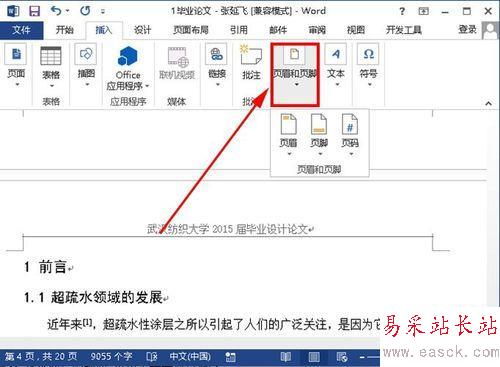The height and width of the screenshot is (367, 500).
Task: Go to the 引用 References tab
Action: (239, 30)
